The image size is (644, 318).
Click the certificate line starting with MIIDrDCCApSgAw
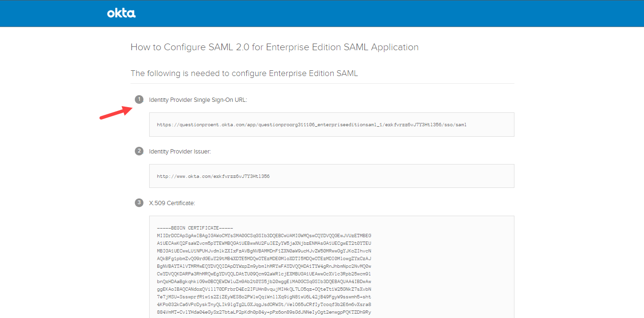point(264,236)
